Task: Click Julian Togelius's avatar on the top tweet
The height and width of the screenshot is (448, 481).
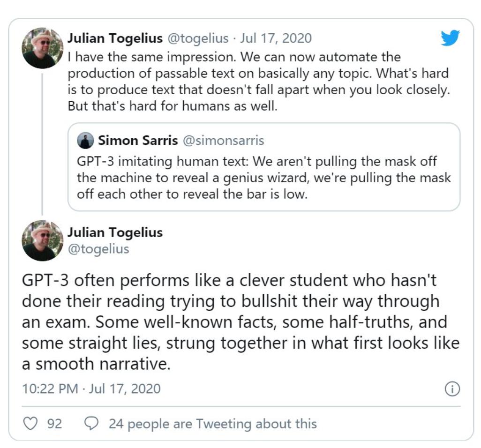Action: click(x=43, y=48)
